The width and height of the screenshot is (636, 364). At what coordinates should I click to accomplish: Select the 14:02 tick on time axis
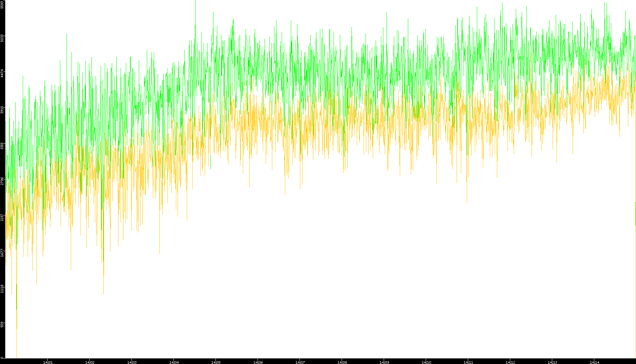[90, 362]
